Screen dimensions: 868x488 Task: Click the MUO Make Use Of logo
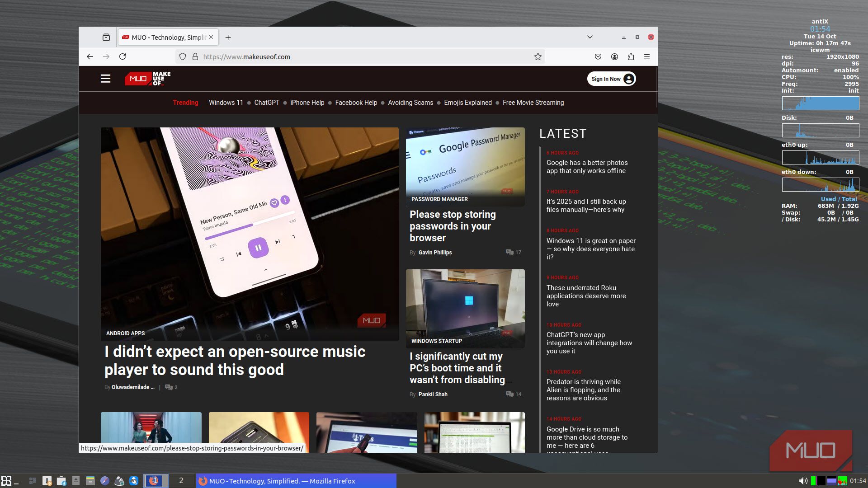148,79
